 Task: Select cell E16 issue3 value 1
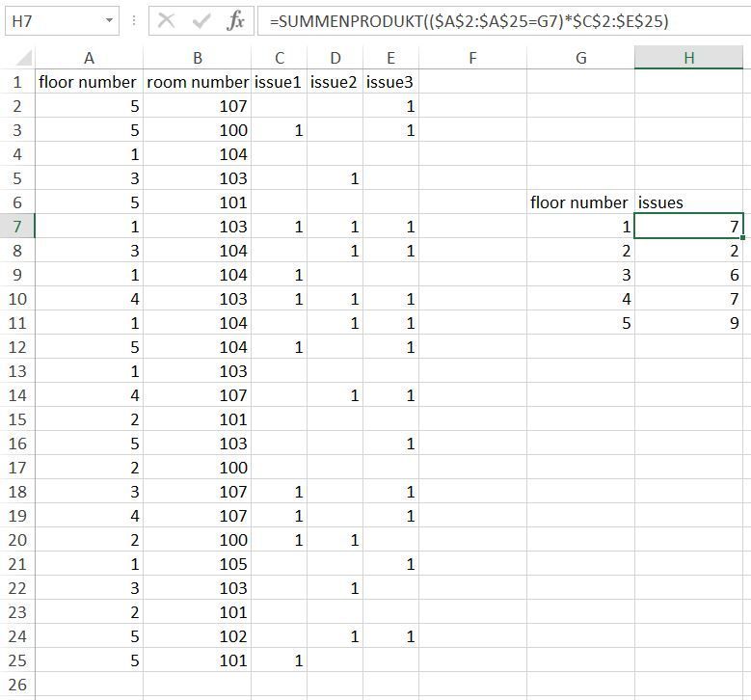coord(390,444)
